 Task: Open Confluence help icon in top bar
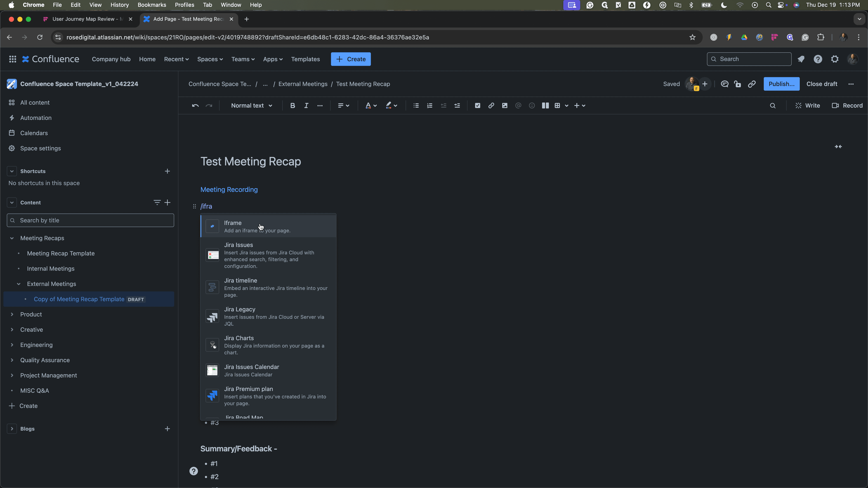(x=818, y=59)
